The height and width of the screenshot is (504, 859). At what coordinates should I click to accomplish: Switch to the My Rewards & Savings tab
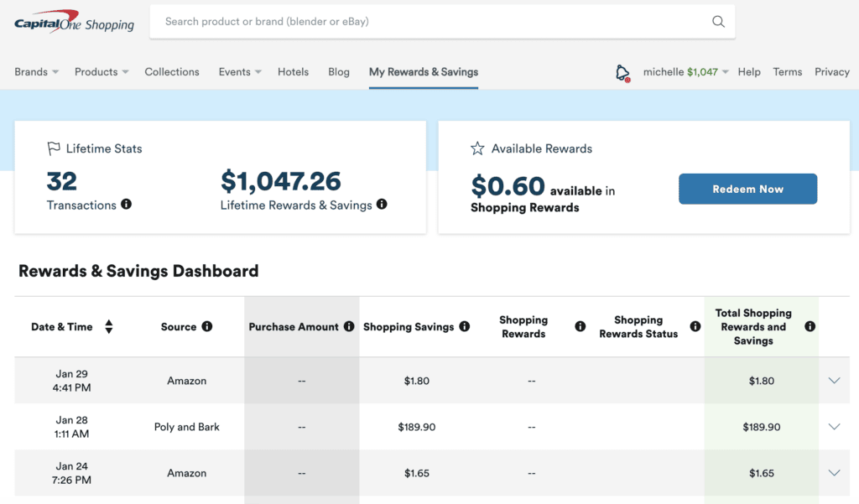(x=423, y=72)
